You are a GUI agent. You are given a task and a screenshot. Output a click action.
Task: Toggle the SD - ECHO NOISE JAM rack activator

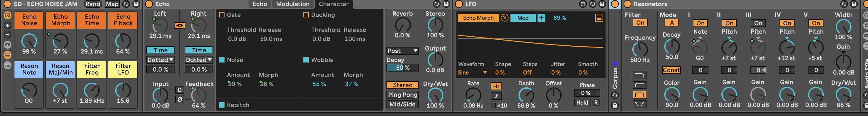coord(8,4)
